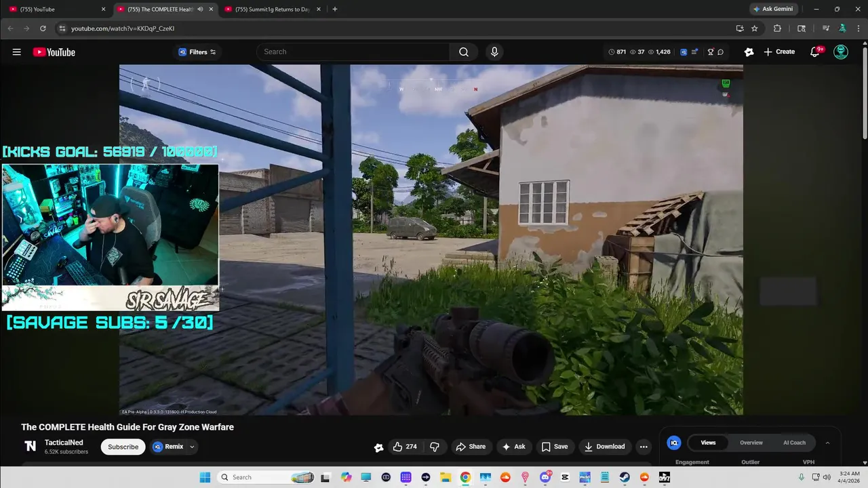Switch to the AI Coach tab
Viewport: 868px width, 488px height.
795,443
